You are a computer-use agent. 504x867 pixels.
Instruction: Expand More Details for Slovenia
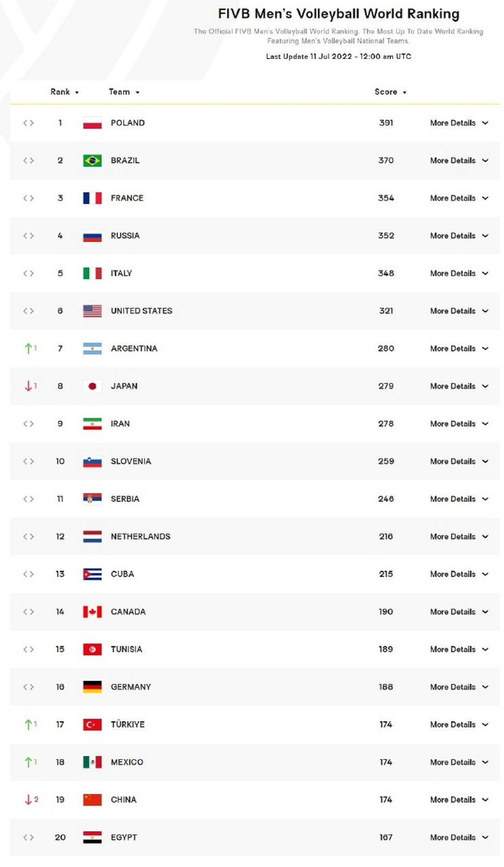click(x=459, y=461)
